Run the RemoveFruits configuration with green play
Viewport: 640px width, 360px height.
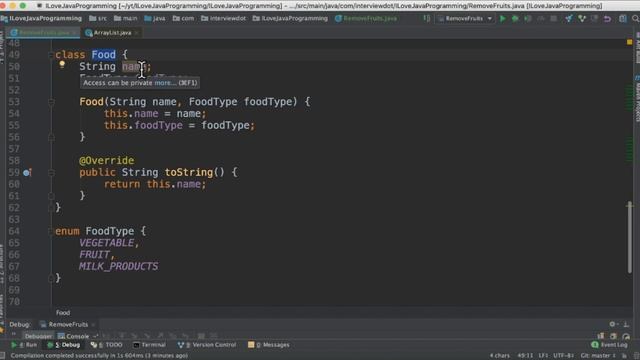[502, 18]
